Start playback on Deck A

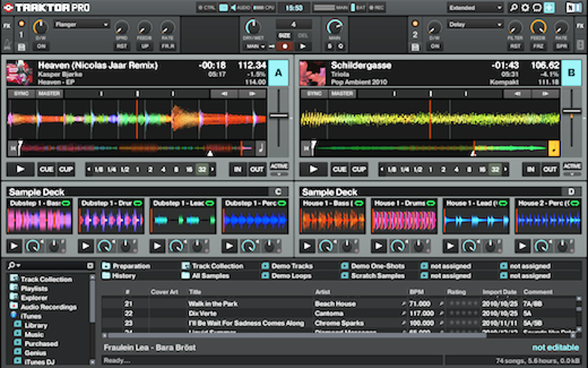[x=20, y=169]
